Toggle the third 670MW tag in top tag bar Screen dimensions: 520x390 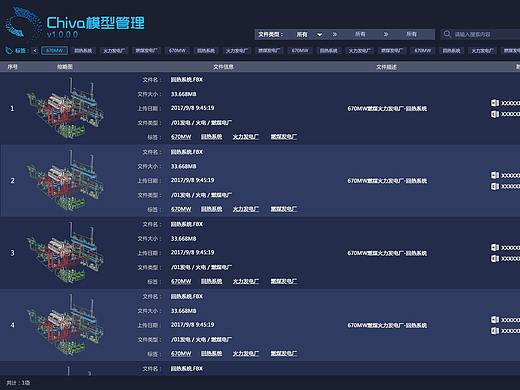coord(300,51)
